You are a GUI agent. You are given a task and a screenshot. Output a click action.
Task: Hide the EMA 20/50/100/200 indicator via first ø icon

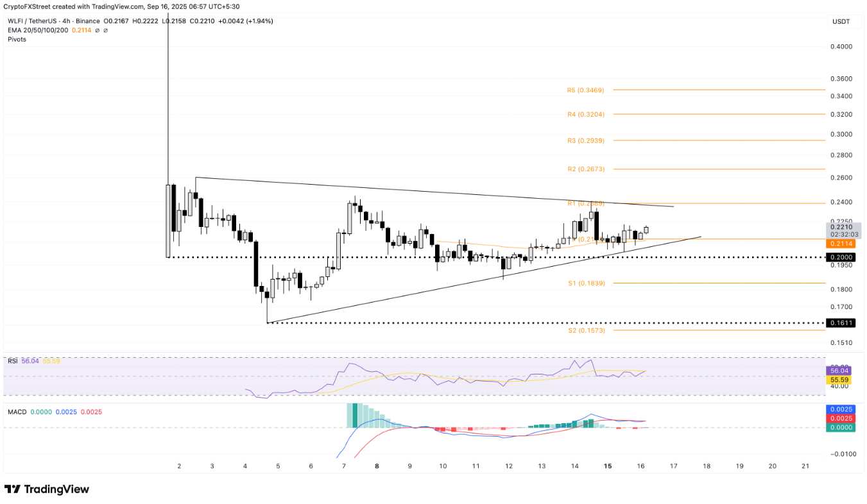click(98, 30)
